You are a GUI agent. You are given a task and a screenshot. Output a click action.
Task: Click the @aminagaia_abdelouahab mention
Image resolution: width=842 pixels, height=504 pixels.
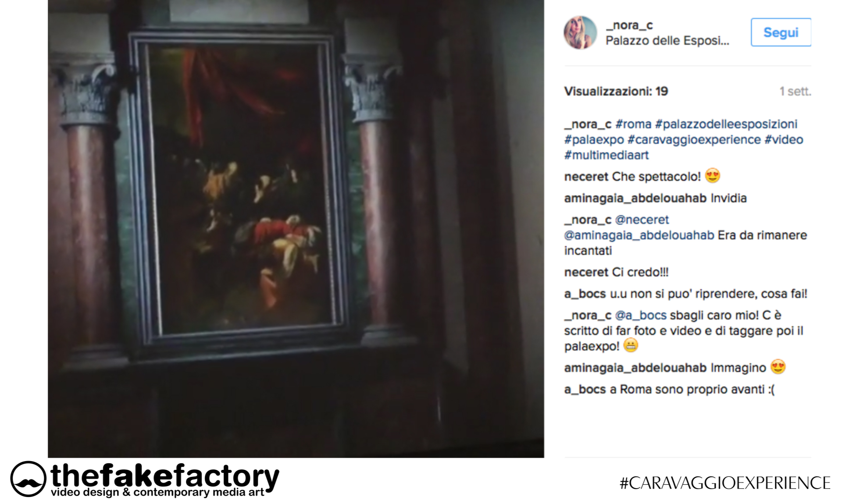[639, 235]
